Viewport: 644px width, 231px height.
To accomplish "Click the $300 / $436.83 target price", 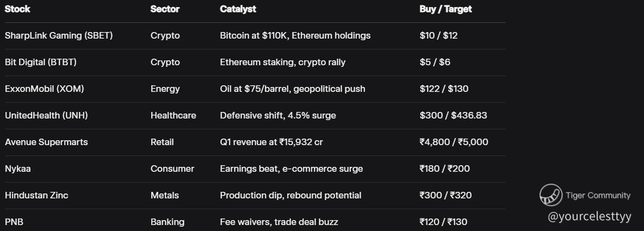I will coord(453,115).
